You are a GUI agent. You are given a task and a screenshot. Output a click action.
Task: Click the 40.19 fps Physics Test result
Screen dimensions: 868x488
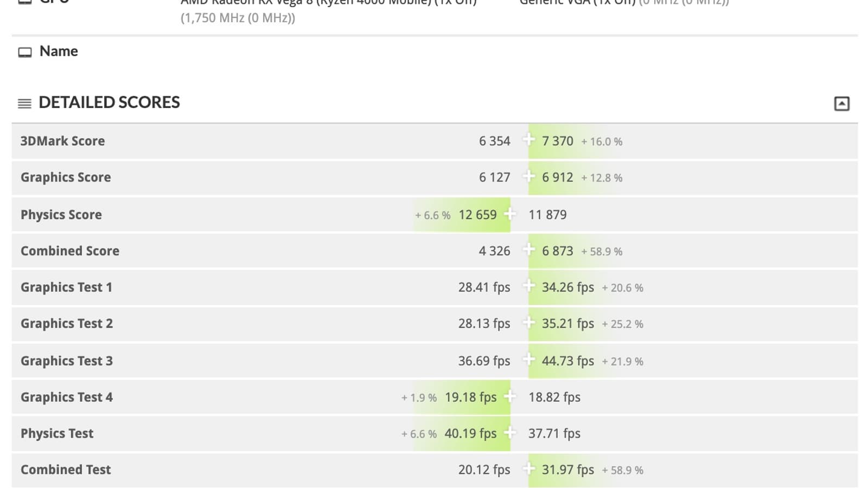point(470,434)
